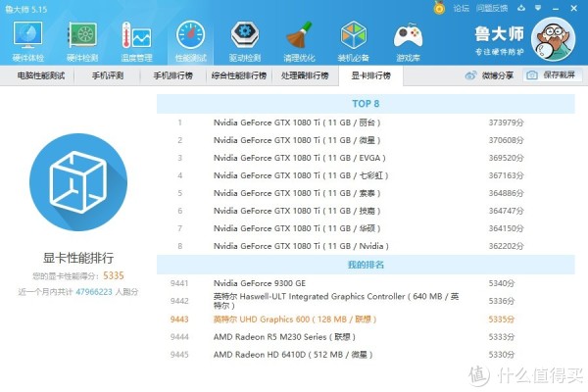Image resolution: width=588 pixels, height=392 pixels.
Task: Select rank 7 GTX 1080 Ti 华硕 row
Action: (x=366, y=228)
